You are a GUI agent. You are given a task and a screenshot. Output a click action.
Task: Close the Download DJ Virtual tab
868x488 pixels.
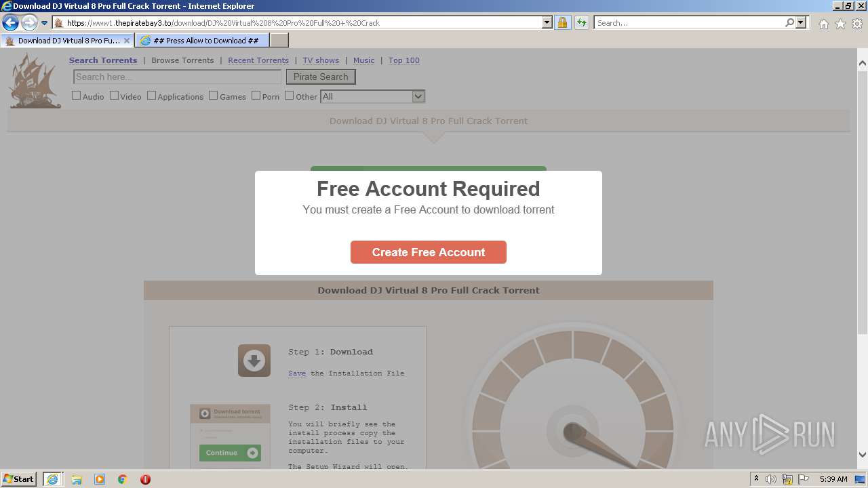pyautogui.click(x=126, y=41)
